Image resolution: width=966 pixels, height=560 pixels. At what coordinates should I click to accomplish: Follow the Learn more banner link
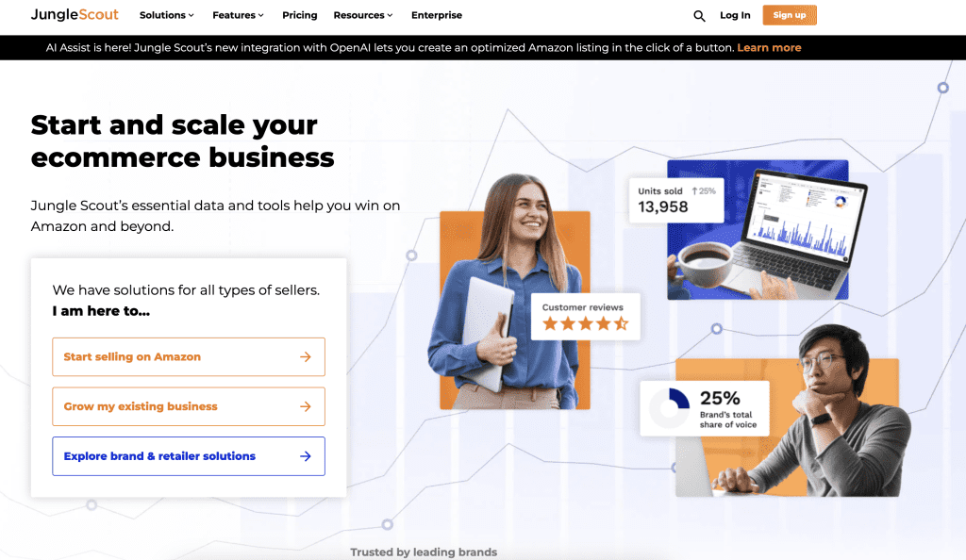[x=769, y=47]
